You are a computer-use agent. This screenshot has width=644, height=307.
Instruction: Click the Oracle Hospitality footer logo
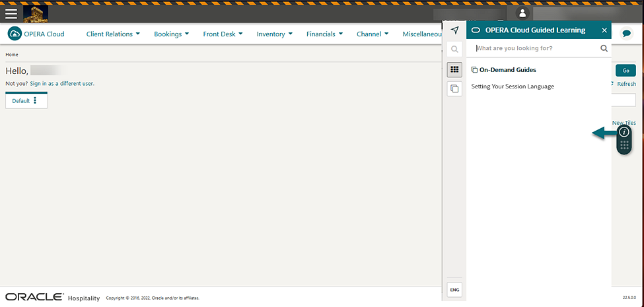[x=53, y=298]
